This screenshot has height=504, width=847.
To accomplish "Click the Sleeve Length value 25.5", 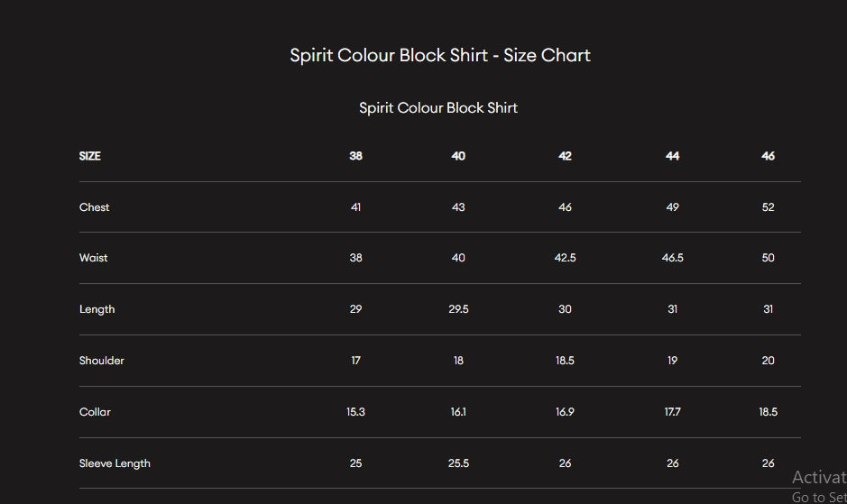I will coord(458,463).
